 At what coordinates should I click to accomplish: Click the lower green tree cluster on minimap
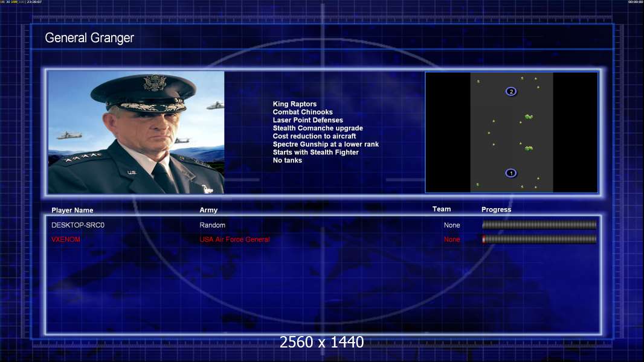[x=529, y=148]
